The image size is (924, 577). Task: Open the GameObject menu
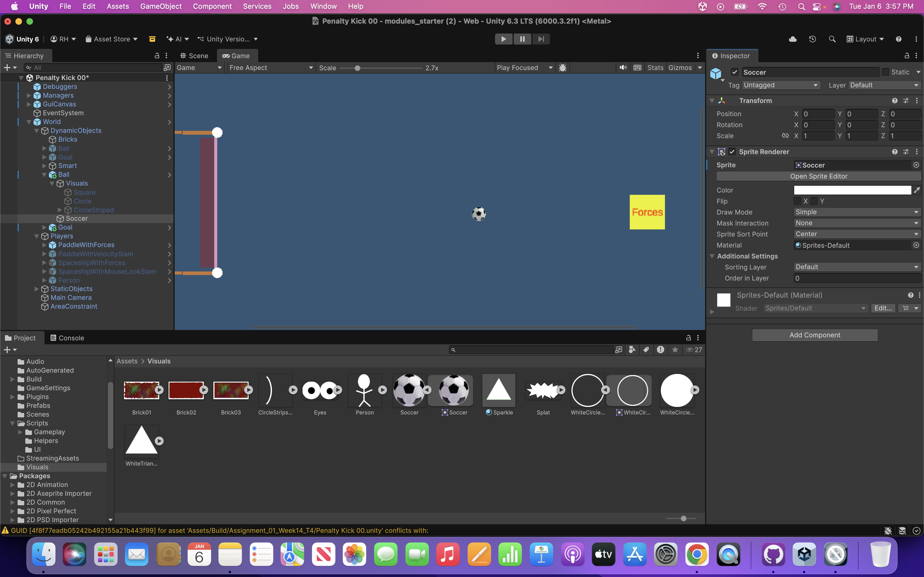point(161,6)
